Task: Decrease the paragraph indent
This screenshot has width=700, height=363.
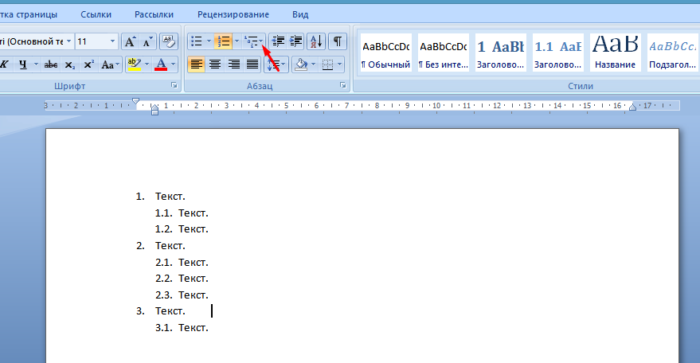Action: 279,42
